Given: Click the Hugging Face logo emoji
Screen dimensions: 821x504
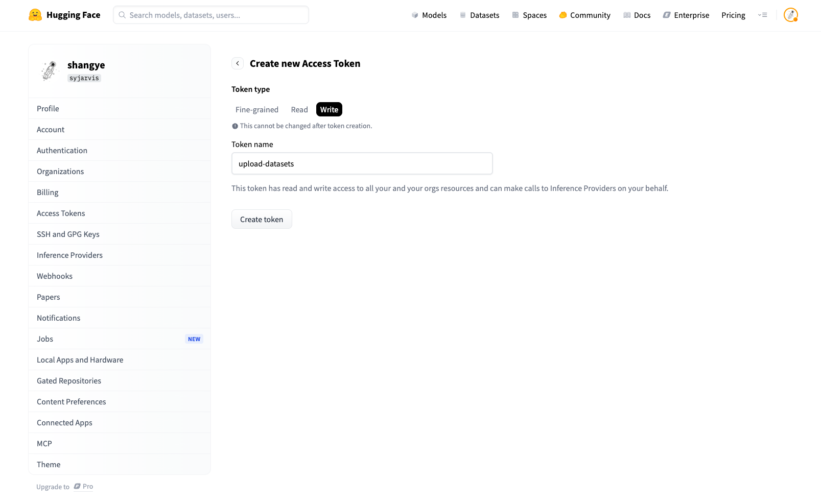Looking at the screenshot, I should (35, 15).
